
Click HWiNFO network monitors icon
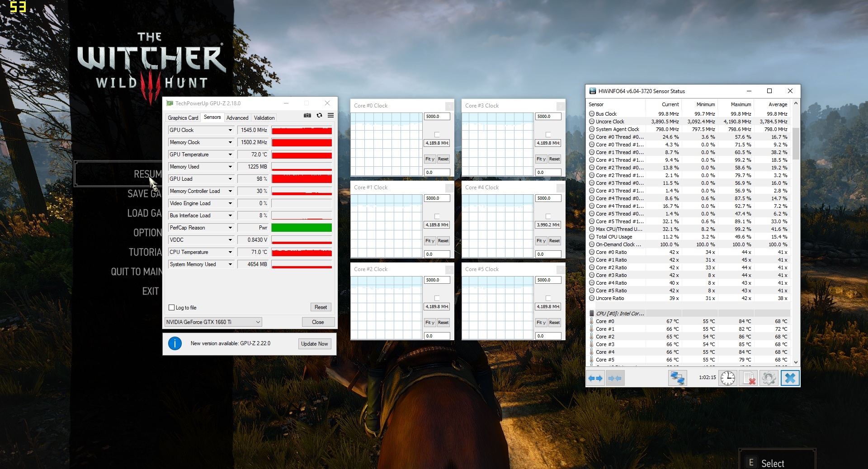coord(677,378)
